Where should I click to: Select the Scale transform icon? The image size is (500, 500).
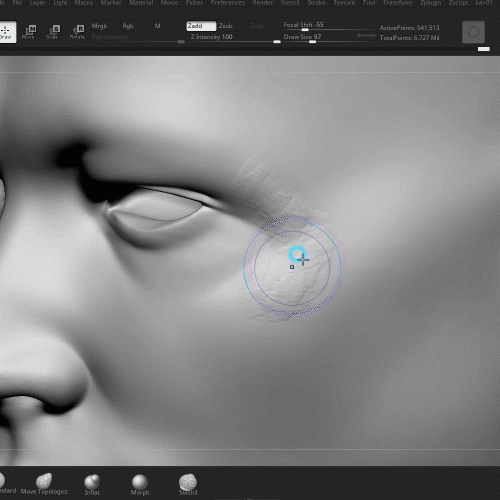[53, 32]
